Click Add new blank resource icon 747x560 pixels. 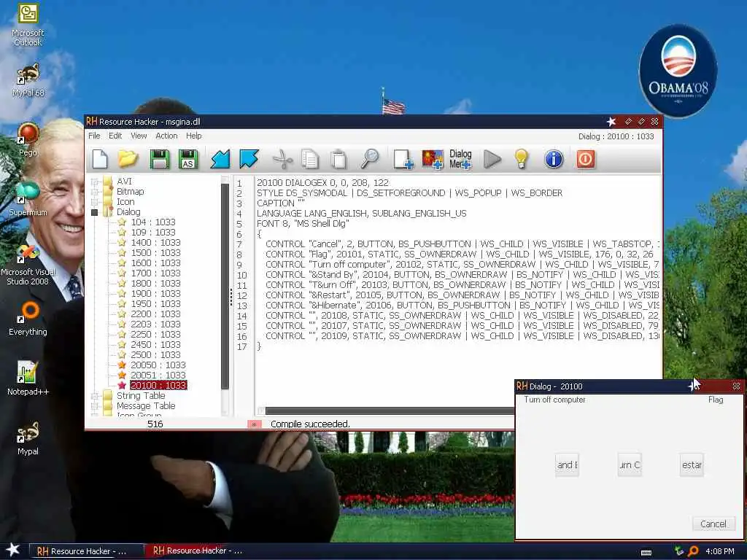[x=403, y=159]
